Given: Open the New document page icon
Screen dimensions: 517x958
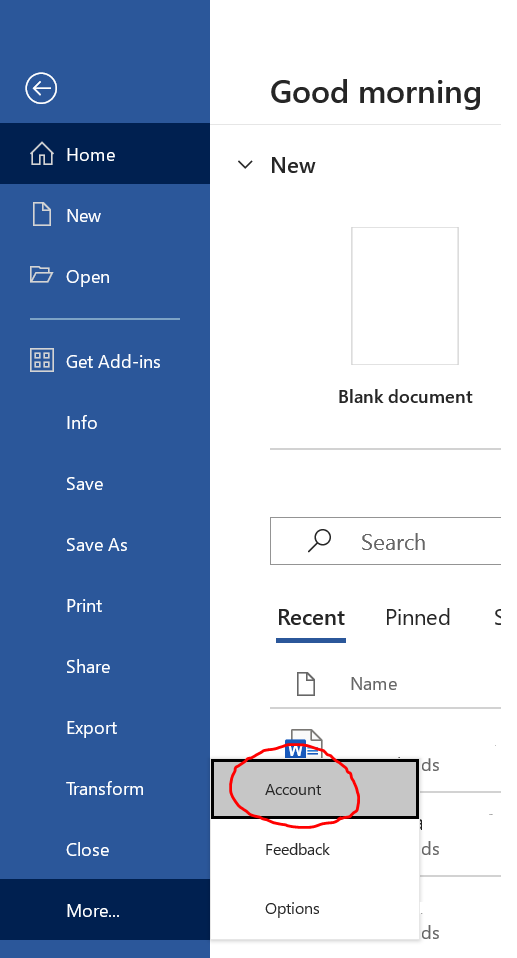Looking at the screenshot, I should pyautogui.click(x=42, y=215).
